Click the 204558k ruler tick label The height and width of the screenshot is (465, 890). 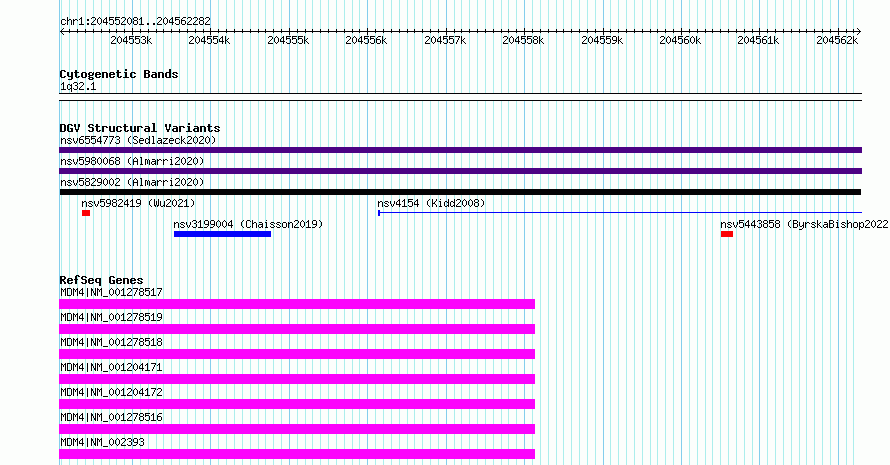tap(523, 40)
